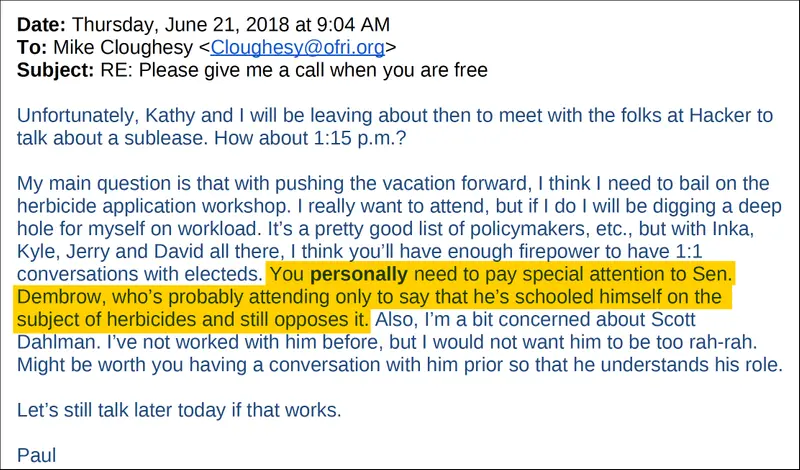The height and width of the screenshot is (470, 800).
Task: Open the Cloughesy@ofri.org email link
Action: (297, 47)
